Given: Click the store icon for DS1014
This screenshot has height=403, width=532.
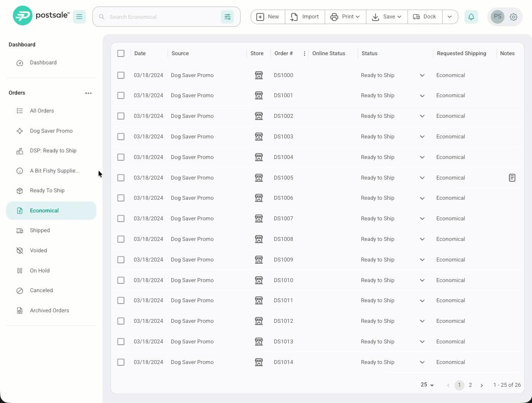Looking at the screenshot, I should click(x=259, y=362).
